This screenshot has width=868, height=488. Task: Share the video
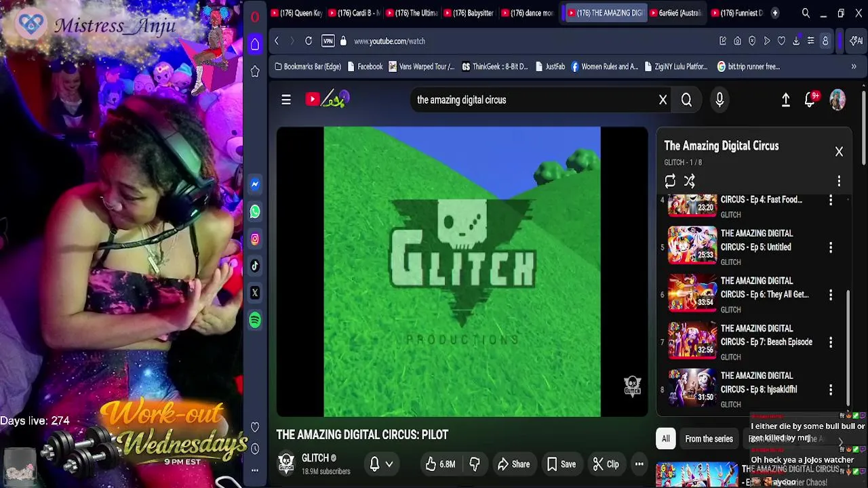[513, 464]
